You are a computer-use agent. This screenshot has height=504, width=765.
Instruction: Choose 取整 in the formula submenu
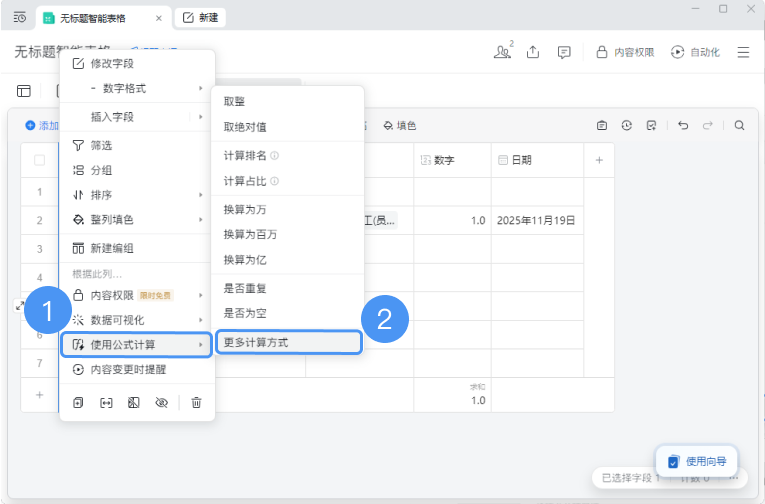coord(287,101)
